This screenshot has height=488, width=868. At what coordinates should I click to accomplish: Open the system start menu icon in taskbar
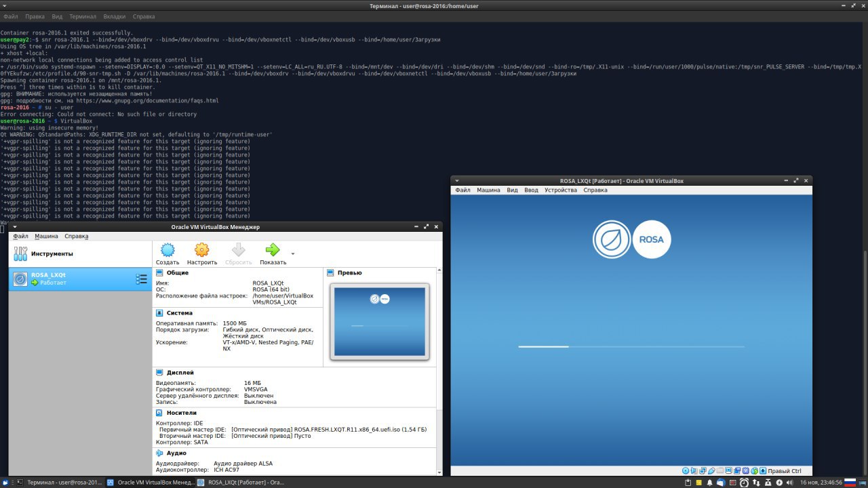5,483
